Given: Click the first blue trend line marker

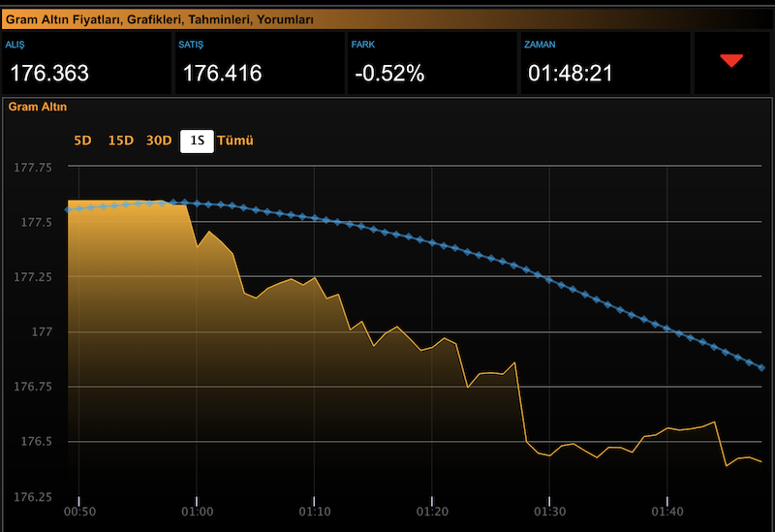Looking at the screenshot, I should pos(68,209).
